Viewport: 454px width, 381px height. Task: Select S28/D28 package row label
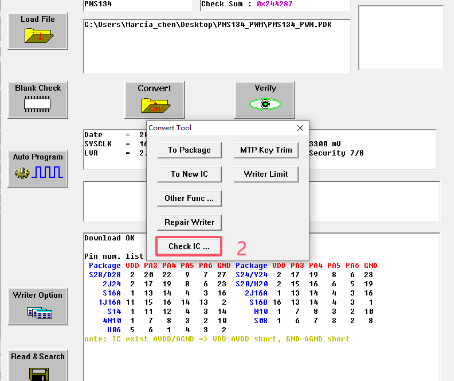point(104,275)
